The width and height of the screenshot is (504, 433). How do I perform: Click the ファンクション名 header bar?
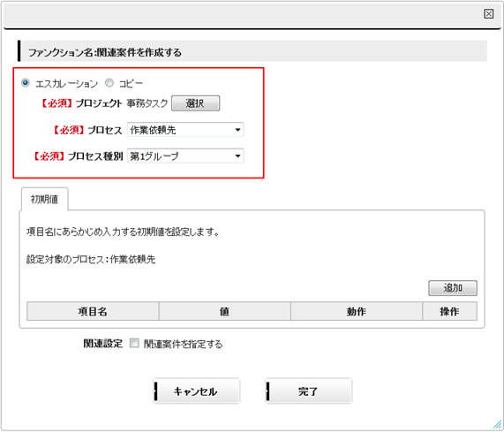point(252,51)
